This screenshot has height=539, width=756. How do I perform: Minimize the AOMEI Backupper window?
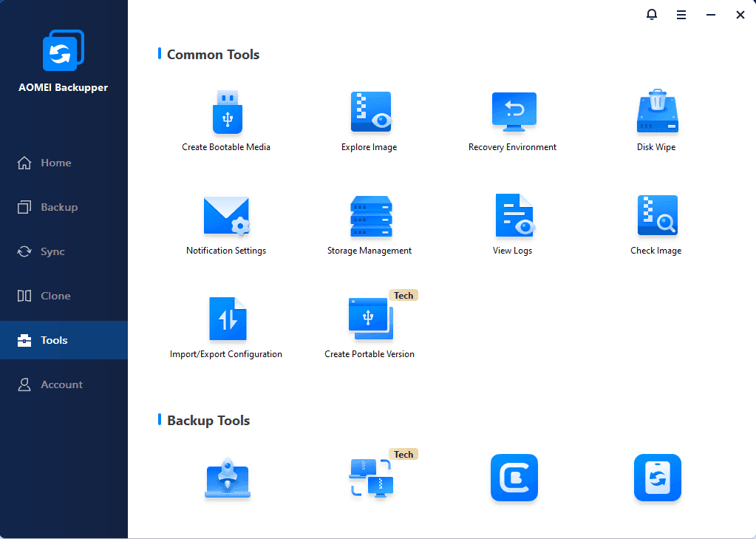[711, 15]
